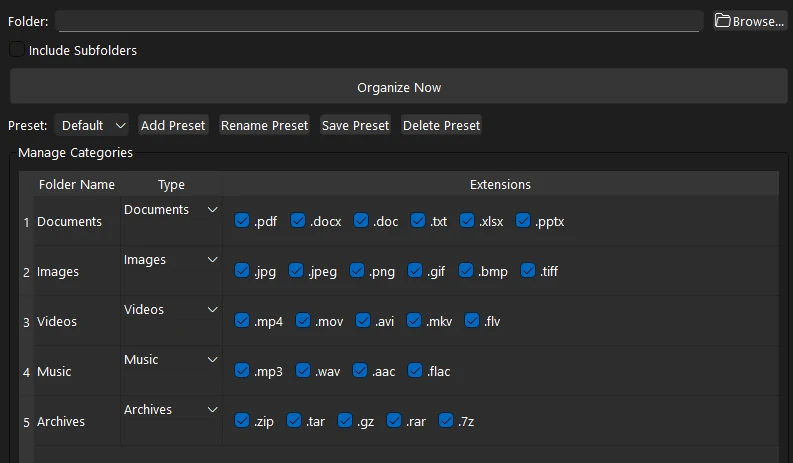
Task: Open the Documents type dropdown
Action: tap(171, 209)
